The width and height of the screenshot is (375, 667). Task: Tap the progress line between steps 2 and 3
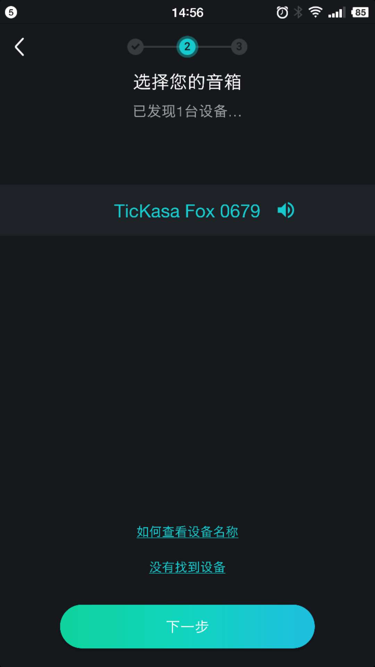(214, 47)
